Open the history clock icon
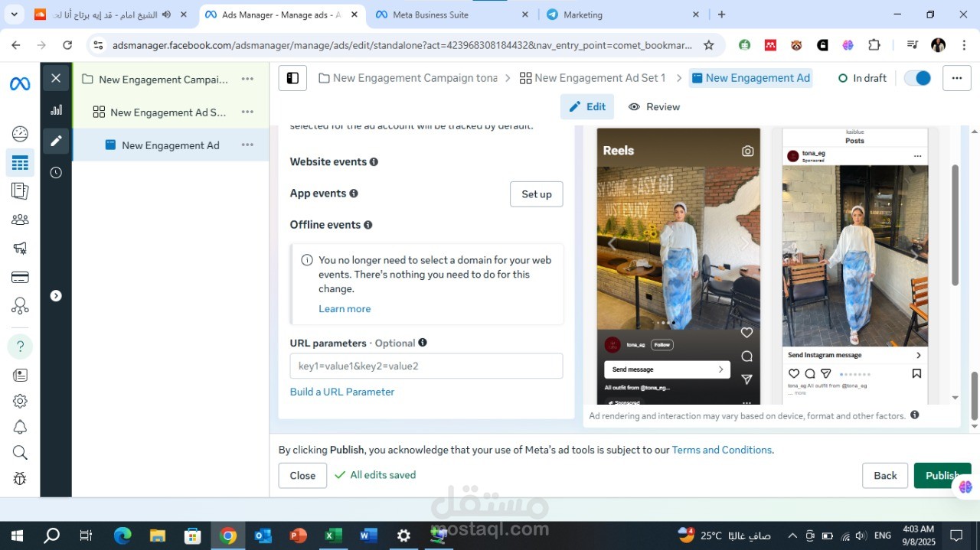Screen dimensions: 980x550 [56, 173]
